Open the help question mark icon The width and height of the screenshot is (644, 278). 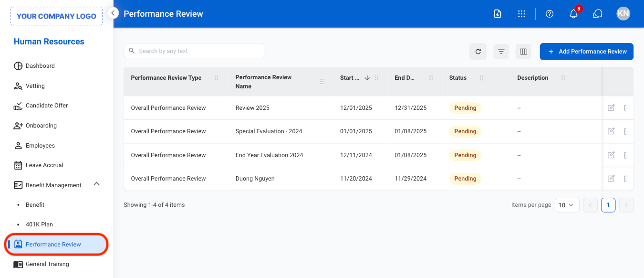pos(550,14)
